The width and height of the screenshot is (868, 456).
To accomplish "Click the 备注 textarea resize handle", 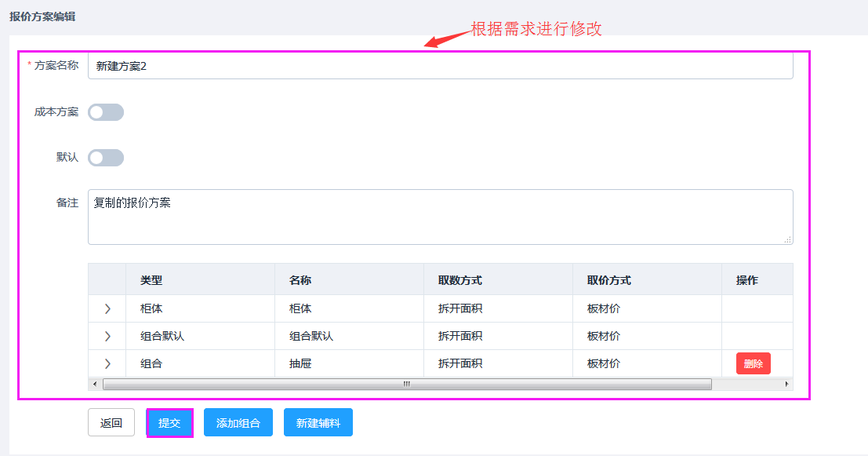I will click(x=787, y=239).
